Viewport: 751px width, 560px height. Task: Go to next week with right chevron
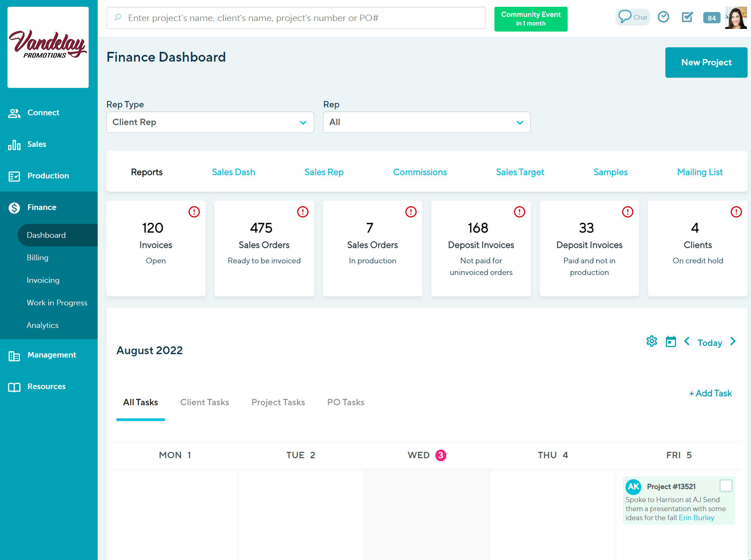(733, 341)
